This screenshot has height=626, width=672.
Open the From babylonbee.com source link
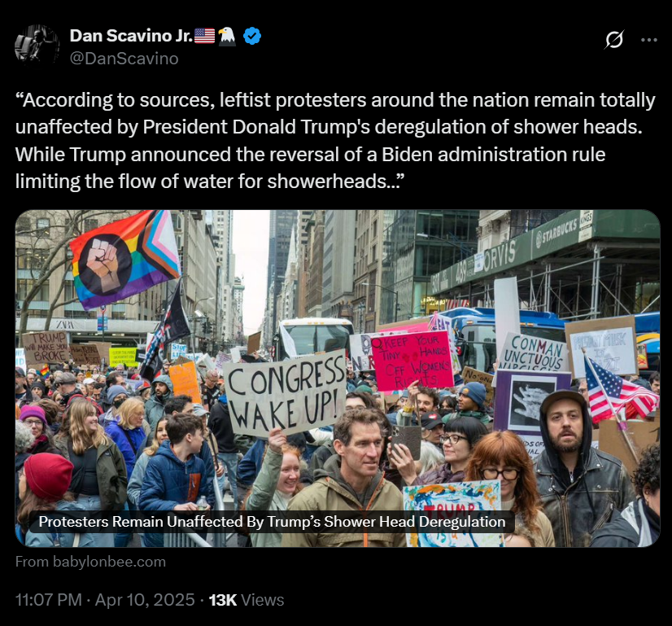[90, 562]
